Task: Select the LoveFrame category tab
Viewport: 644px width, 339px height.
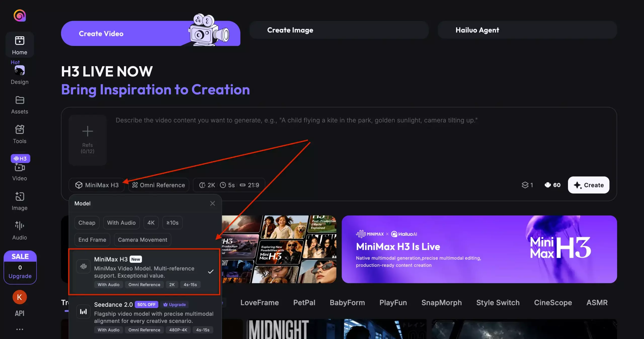Action: tap(259, 303)
